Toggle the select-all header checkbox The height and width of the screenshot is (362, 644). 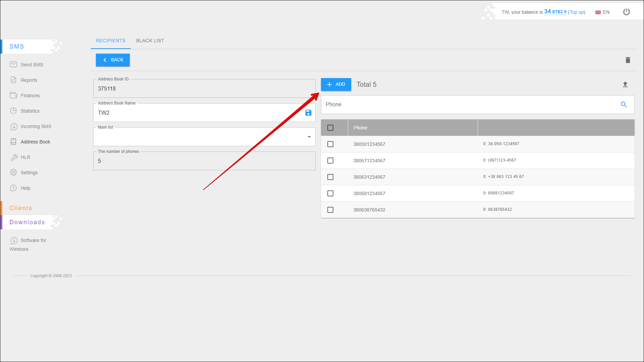tap(330, 128)
